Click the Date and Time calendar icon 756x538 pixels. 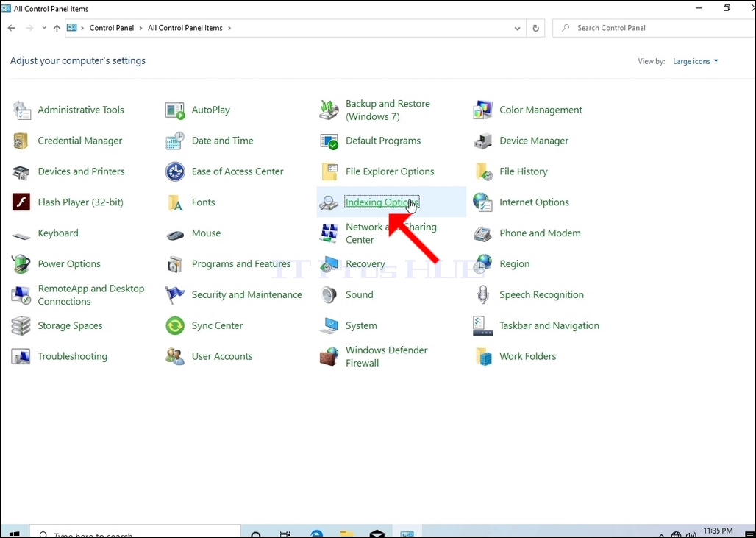(175, 141)
